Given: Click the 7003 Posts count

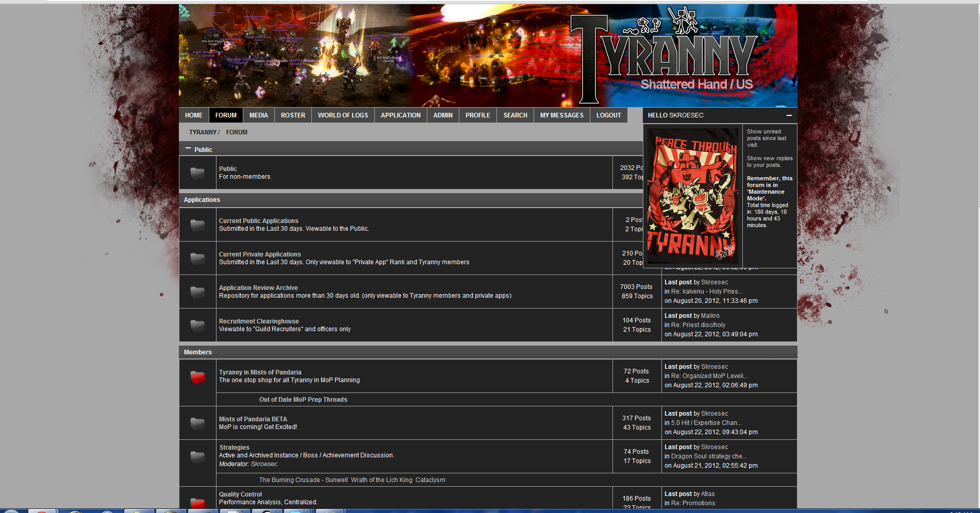Looking at the screenshot, I should tap(636, 287).
